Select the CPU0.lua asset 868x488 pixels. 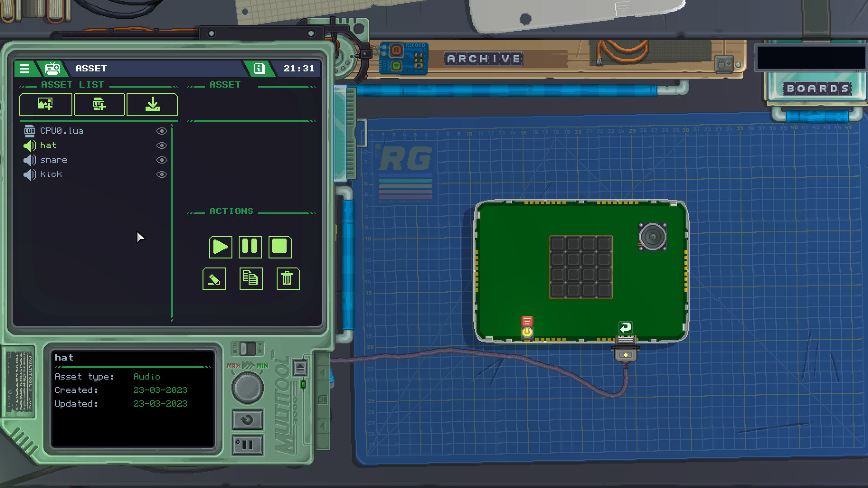click(x=61, y=131)
